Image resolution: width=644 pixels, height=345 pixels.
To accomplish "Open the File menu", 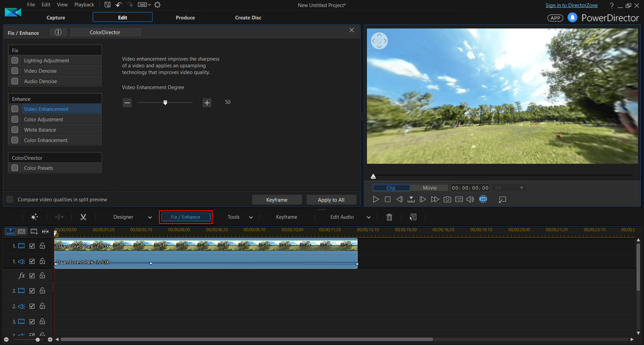I will point(31,5).
